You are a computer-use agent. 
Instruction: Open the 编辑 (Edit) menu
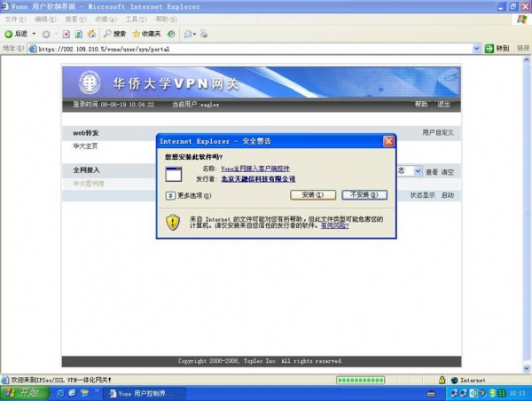click(45, 20)
